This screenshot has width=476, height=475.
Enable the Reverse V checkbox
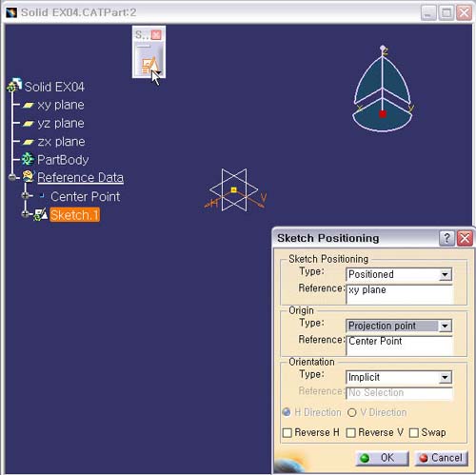pyautogui.click(x=350, y=433)
